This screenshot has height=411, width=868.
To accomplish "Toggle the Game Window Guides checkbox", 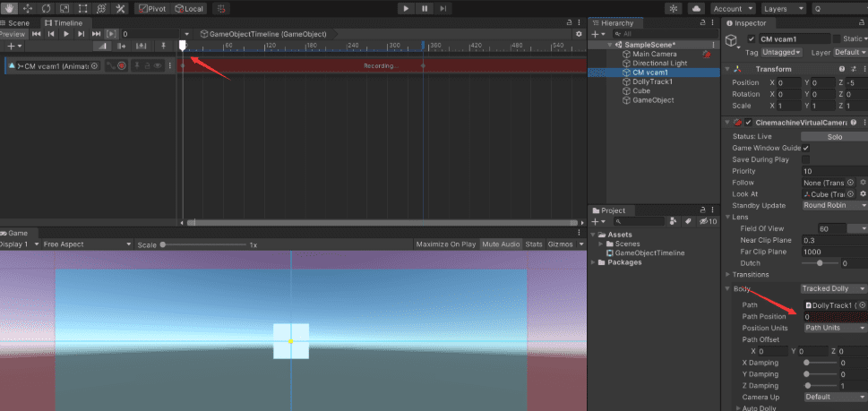I will [805, 148].
